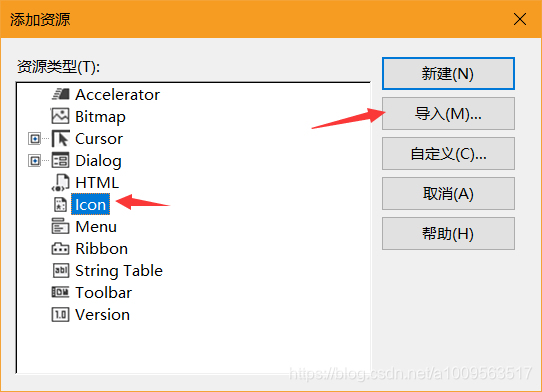Open help via 帮助(H) button

click(x=448, y=234)
